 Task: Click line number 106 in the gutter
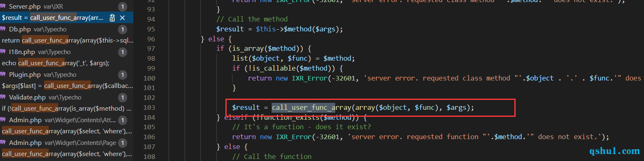pyautogui.click(x=149, y=137)
